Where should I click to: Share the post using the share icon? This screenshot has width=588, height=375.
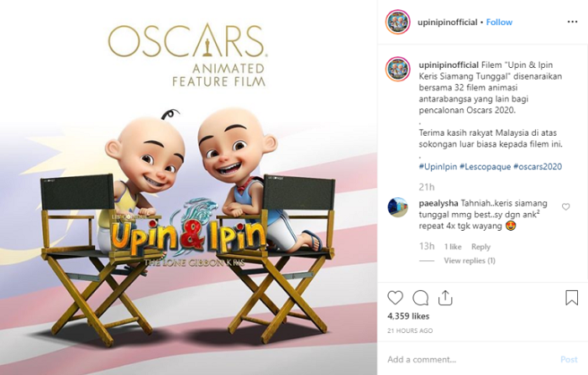point(445,298)
